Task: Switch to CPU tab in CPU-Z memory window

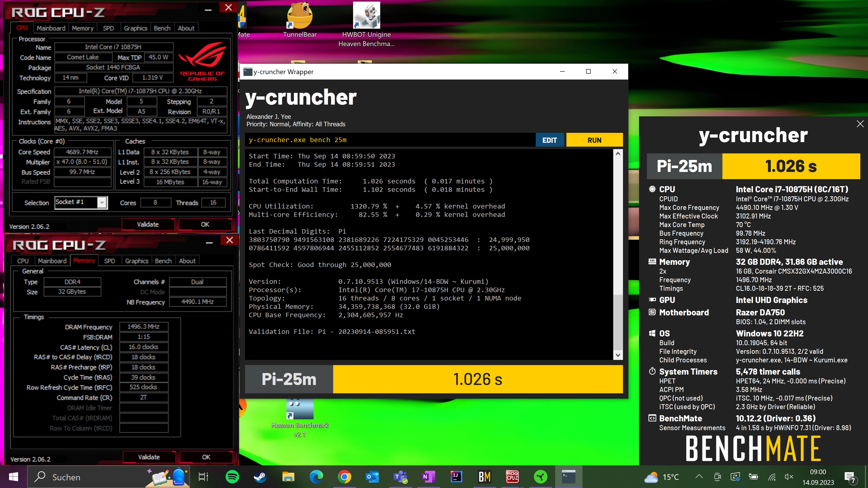Action: pyautogui.click(x=23, y=261)
